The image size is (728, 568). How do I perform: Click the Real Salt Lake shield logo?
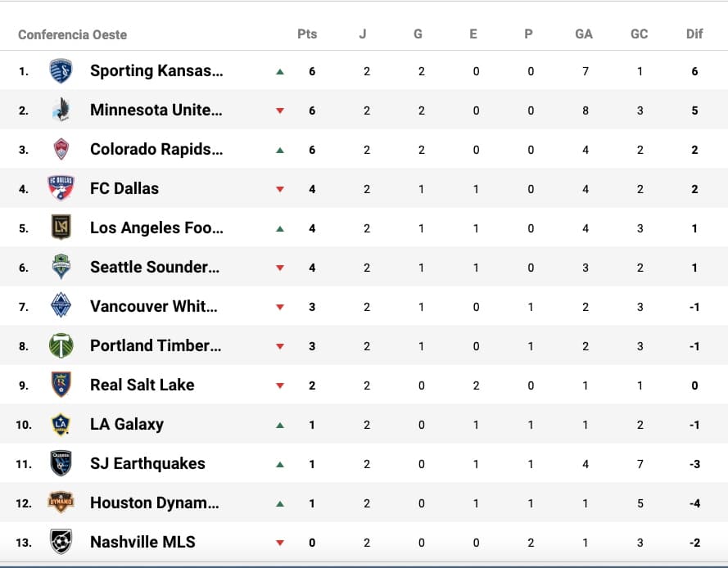click(x=61, y=385)
